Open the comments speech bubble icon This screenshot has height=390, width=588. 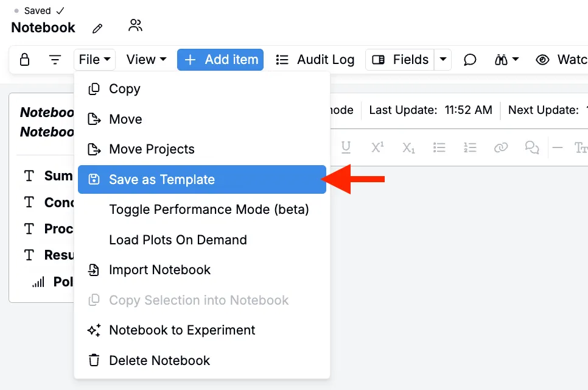[470, 60]
